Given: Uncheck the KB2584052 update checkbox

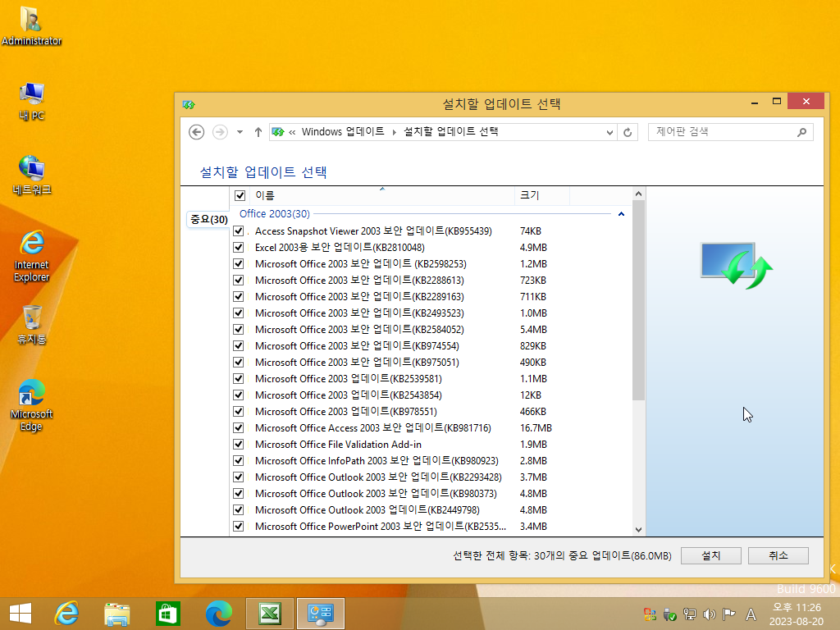Looking at the screenshot, I should coord(239,330).
